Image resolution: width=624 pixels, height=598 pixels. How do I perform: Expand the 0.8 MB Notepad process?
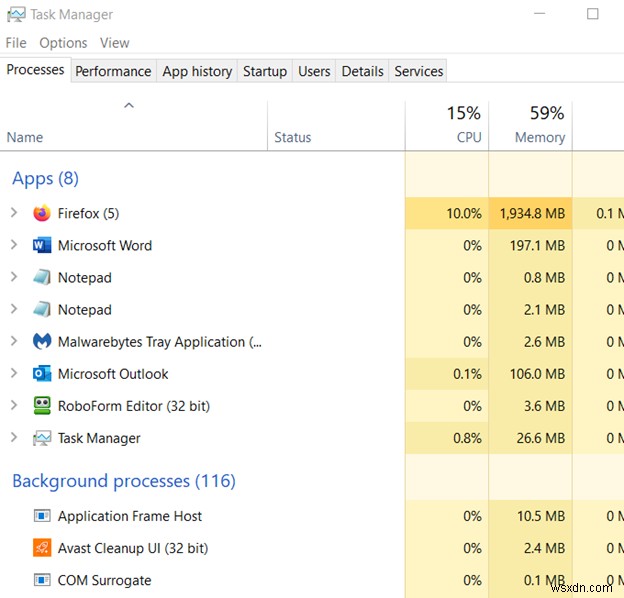[x=14, y=277]
